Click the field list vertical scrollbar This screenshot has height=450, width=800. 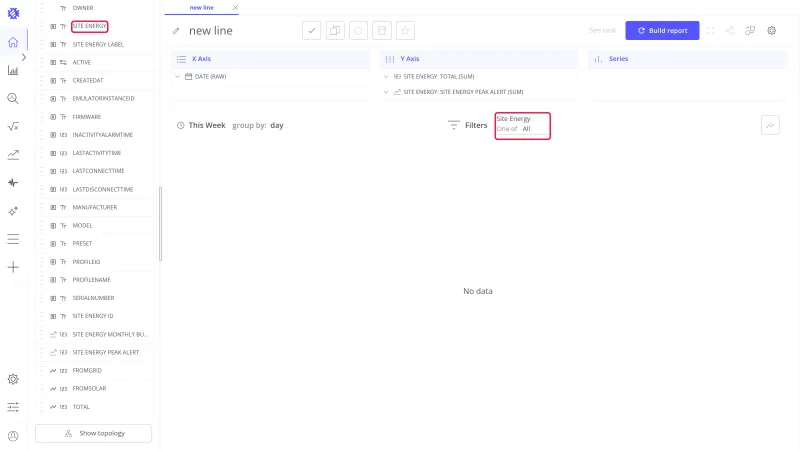coord(160,224)
